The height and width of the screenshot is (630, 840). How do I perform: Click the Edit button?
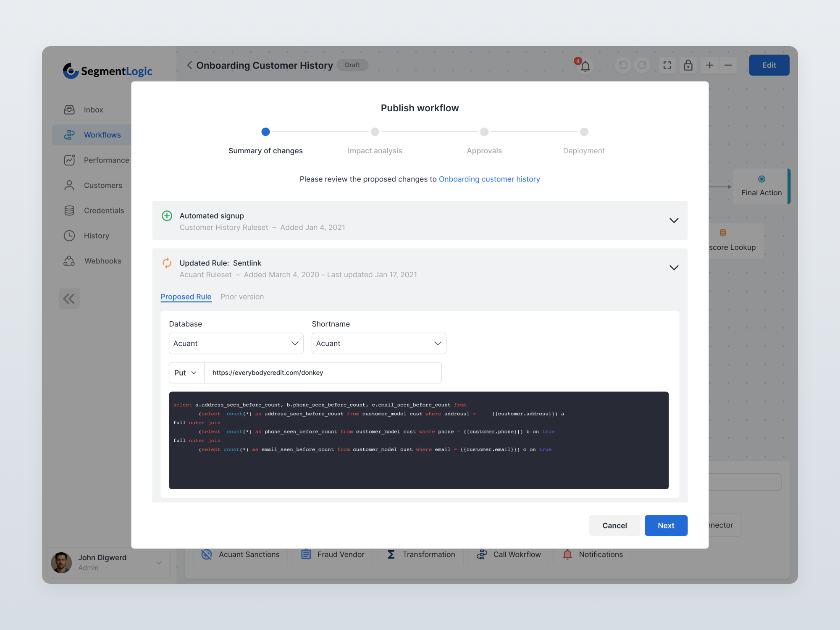[769, 65]
